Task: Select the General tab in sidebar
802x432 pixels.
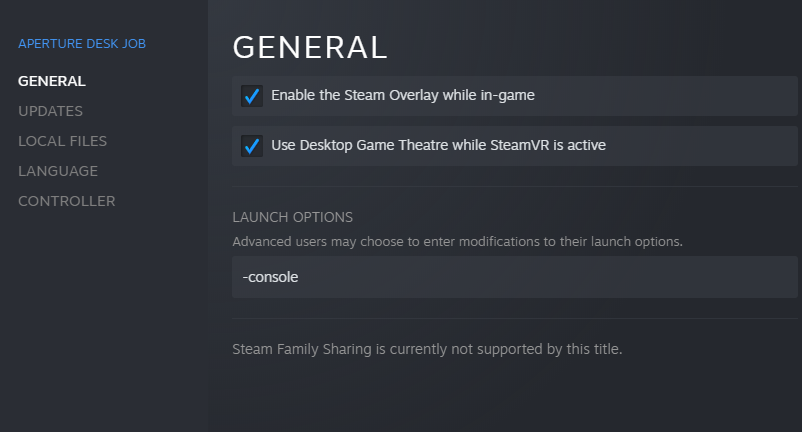Action: pos(52,81)
